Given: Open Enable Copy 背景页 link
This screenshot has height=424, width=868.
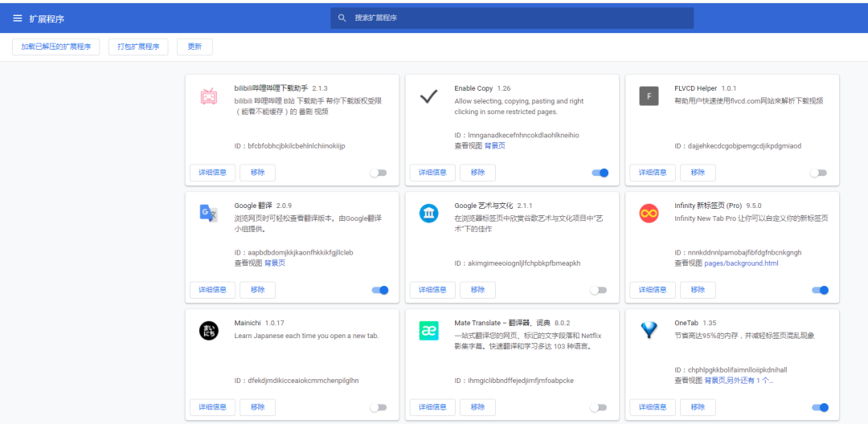Looking at the screenshot, I should (495, 146).
